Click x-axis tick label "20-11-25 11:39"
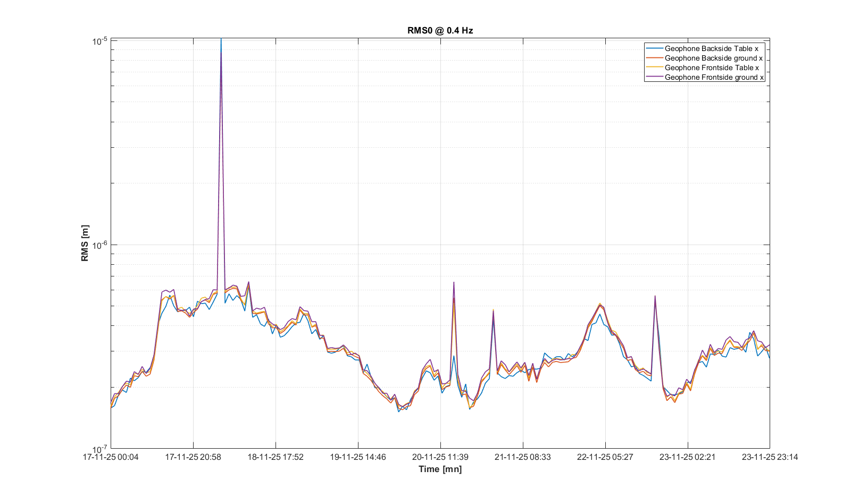 (x=440, y=457)
